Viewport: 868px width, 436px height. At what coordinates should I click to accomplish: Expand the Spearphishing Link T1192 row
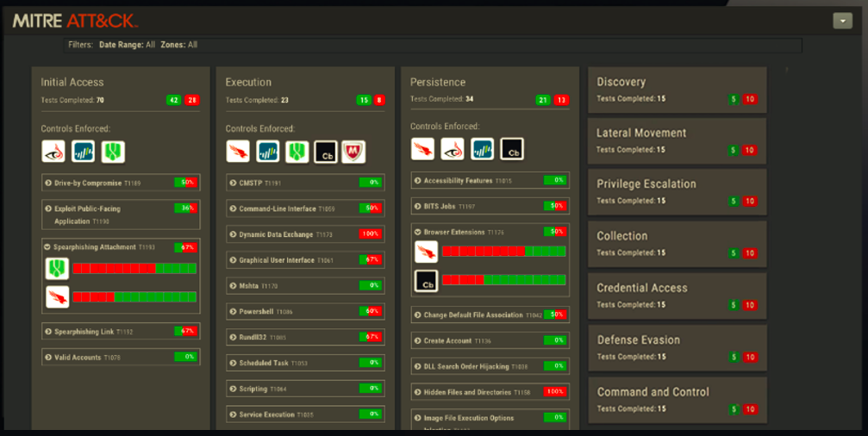coord(121,332)
